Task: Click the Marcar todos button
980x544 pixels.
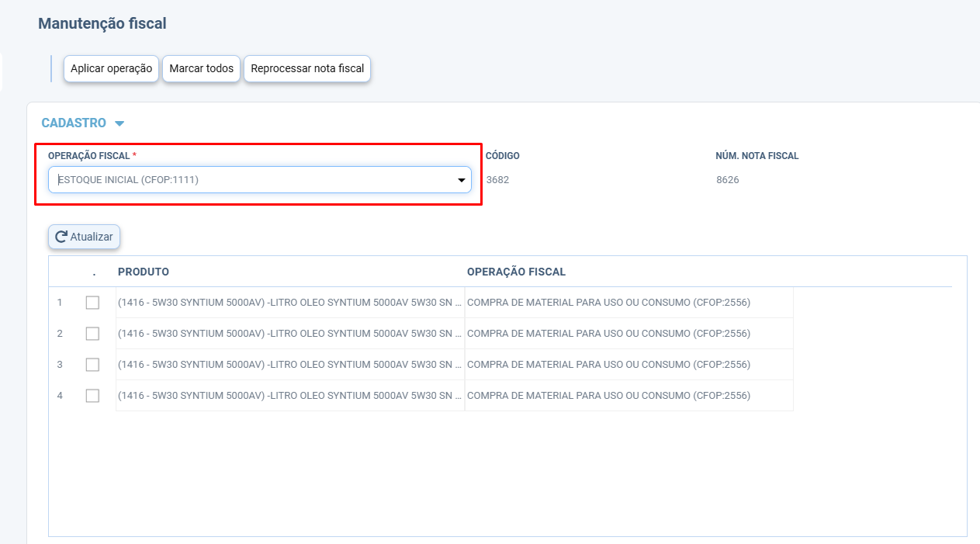Action: coord(201,68)
